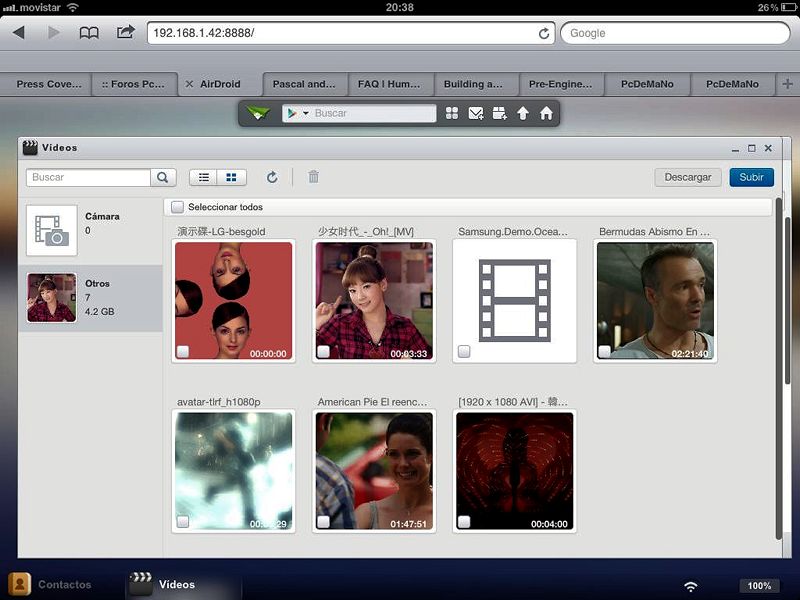Image resolution: width=800 pixels, height=600 pixels.
Task: Close the AirDroid tab with its X
Action: point(189,84)
